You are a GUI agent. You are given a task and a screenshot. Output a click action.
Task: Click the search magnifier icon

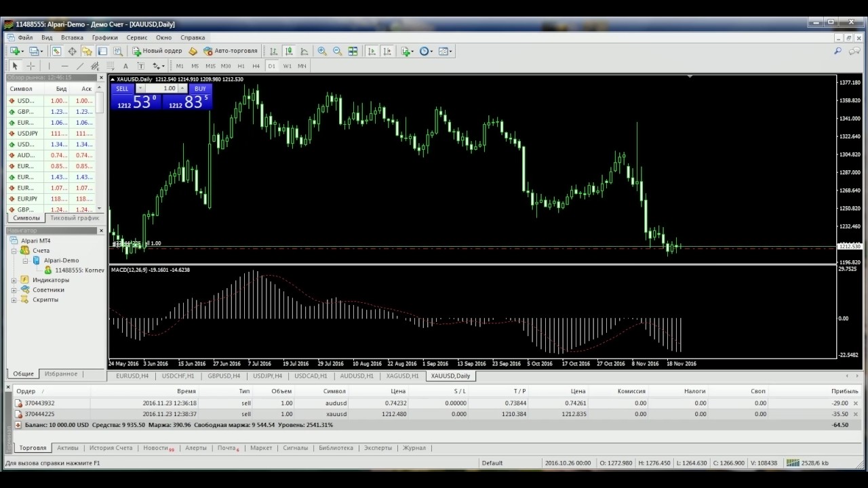[837, 51]
